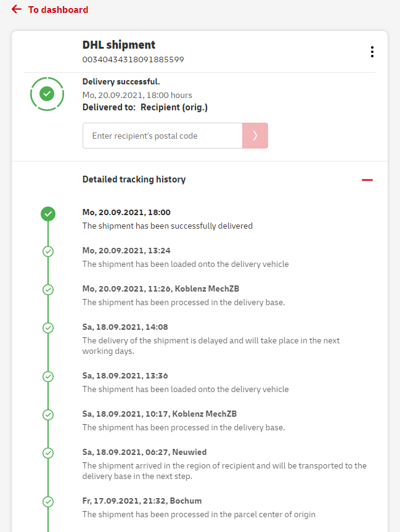Select the 20.09.2021 13:24 timeline checkmark
This screenshot has height=532, width=400.
click(x=48, y=252)
